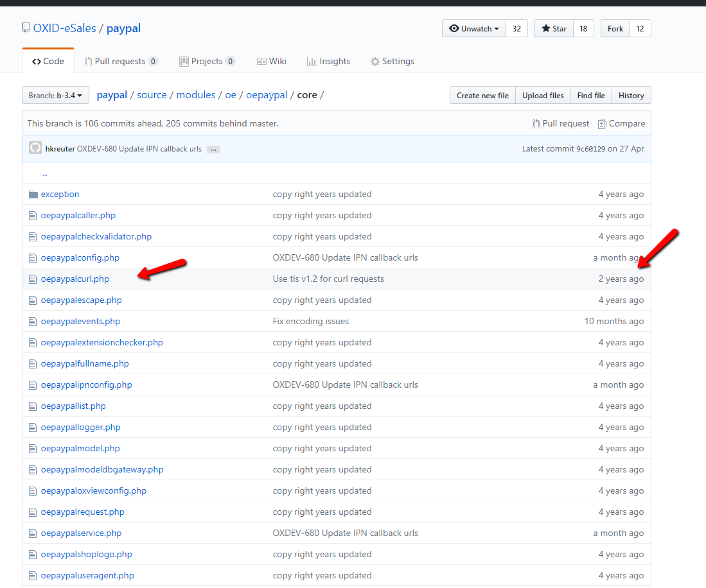
Task: View the directory History
Action: pos(631,96)
